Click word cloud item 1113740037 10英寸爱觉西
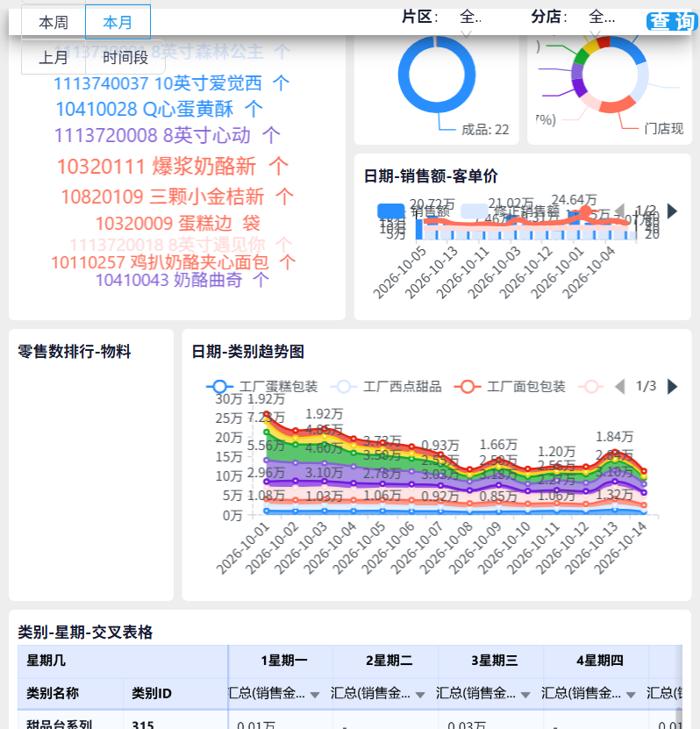700x729 pixels. pos(172,83)
